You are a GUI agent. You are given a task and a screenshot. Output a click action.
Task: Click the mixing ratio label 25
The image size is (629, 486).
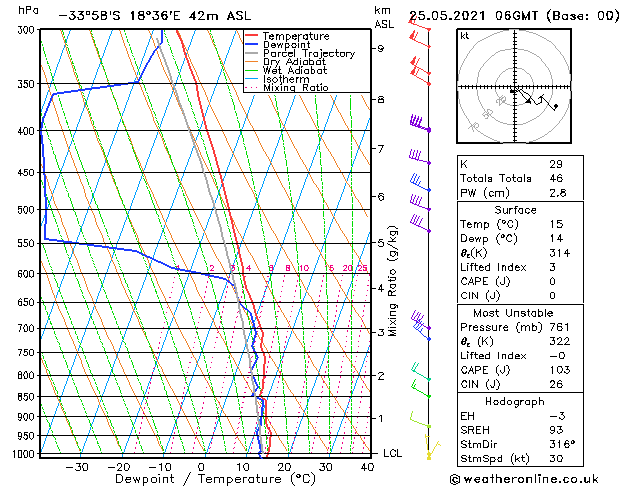[362, 268]
